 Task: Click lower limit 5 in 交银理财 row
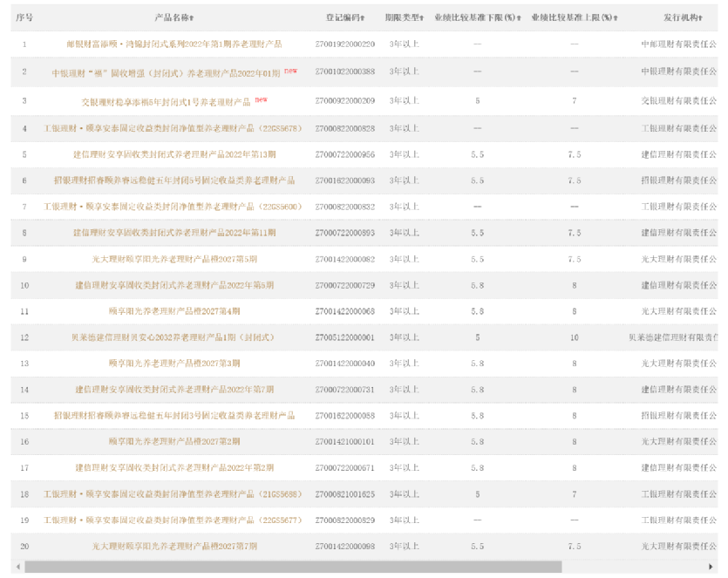click(x=477, y=101)
